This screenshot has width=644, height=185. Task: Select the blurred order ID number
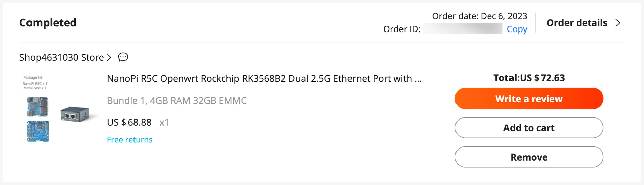(x=462, y=29)
